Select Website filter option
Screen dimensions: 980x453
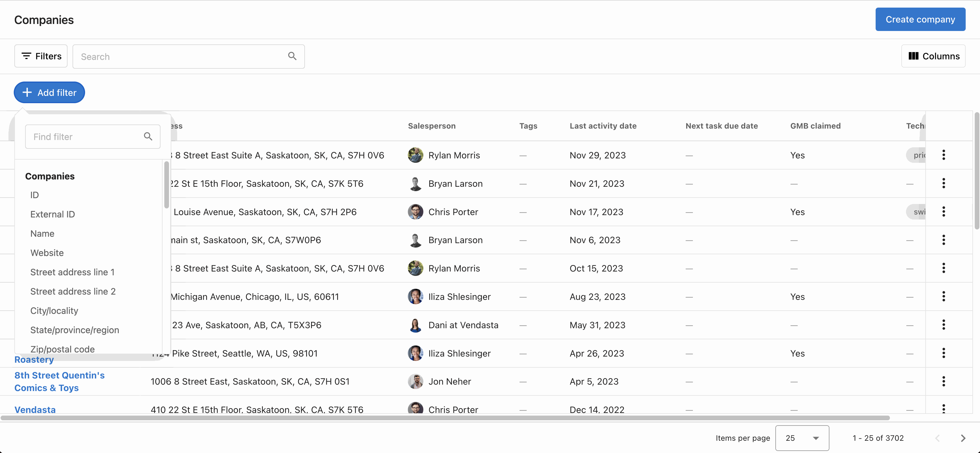[47, 253]
